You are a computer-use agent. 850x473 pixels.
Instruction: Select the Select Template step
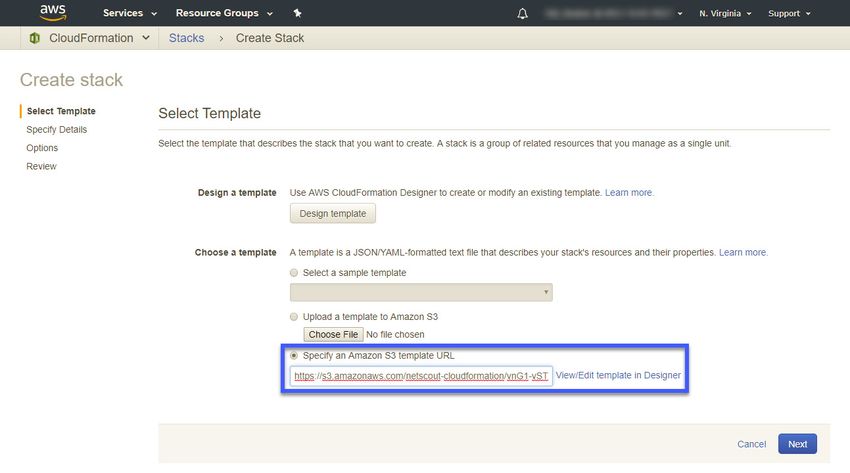pos(61,111)
